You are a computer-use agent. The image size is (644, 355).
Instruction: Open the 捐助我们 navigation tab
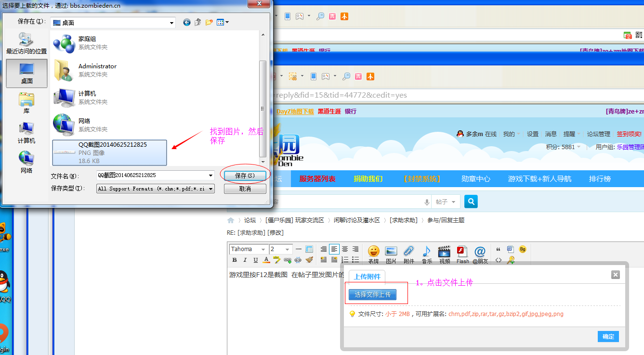(368, 178)
